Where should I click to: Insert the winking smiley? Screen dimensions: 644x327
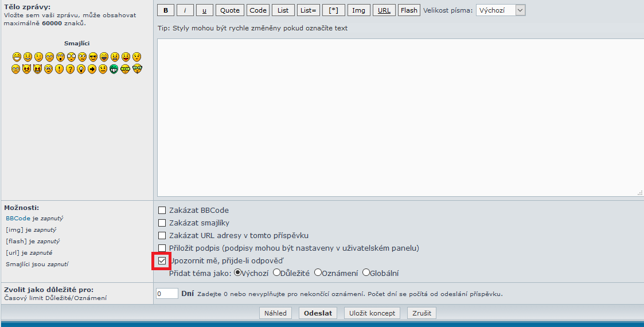[x=38, y=57]
